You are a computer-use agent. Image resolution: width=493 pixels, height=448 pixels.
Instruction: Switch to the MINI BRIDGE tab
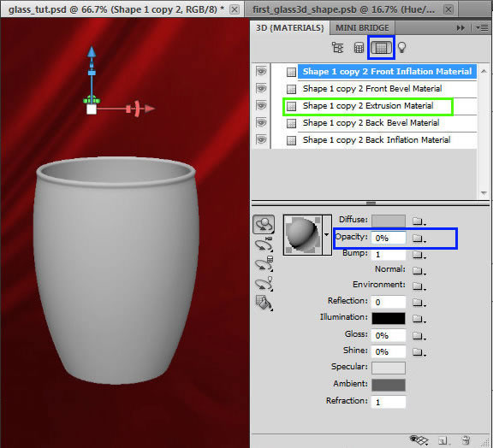point(362,28)
